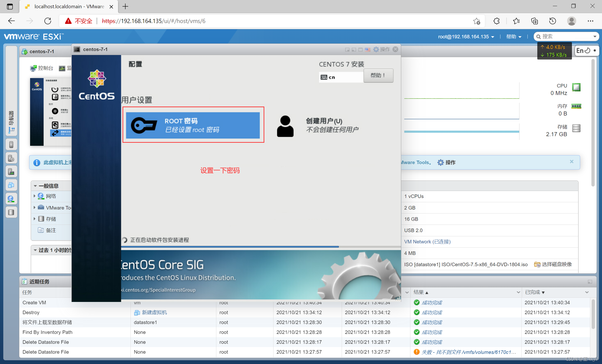Click the recent tasks vertical scrollbar

593,314
